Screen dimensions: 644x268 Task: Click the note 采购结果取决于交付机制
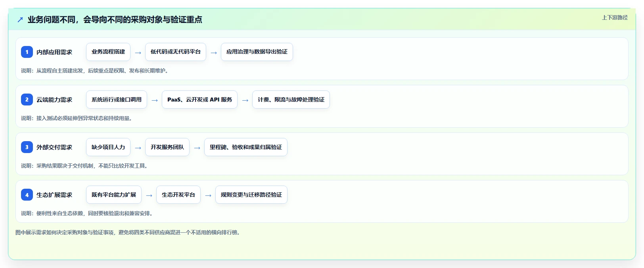pos(65,166)
